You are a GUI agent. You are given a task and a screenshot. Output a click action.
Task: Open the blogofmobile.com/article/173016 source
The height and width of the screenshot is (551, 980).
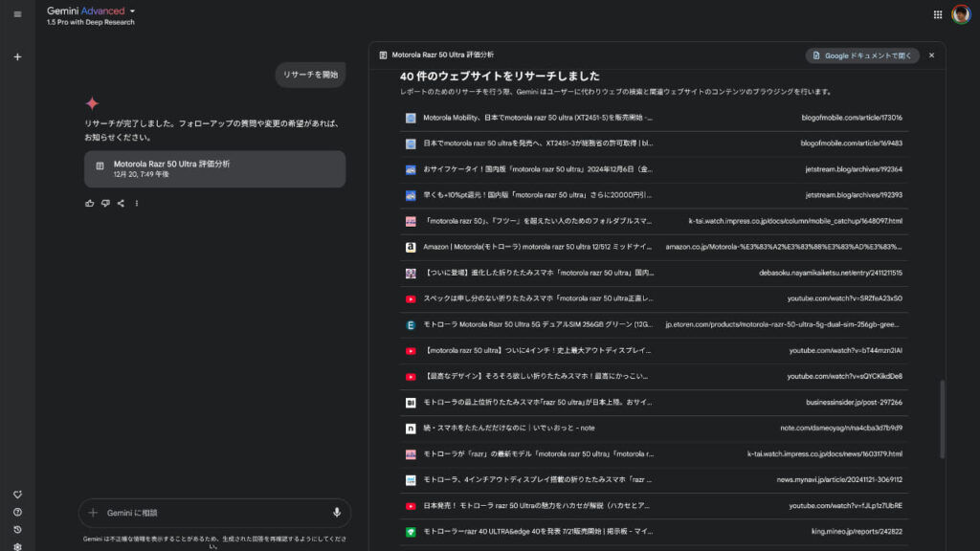tap(654, 118)
